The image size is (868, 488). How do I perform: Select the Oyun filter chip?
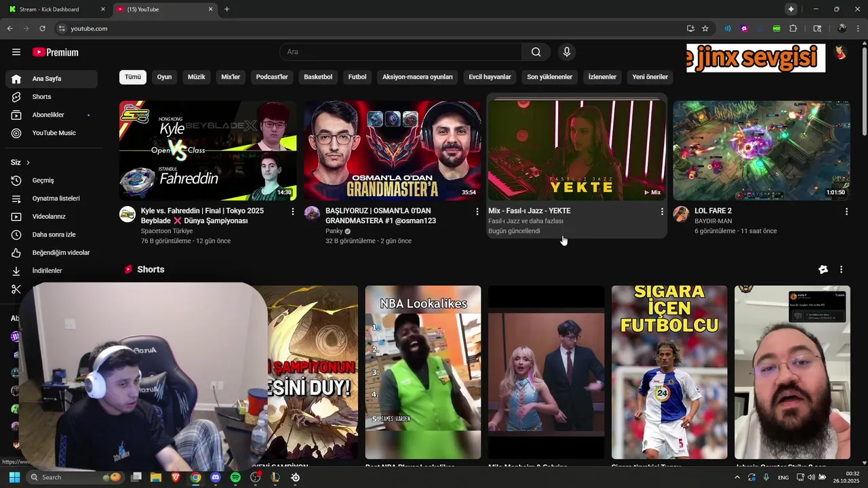point(164,77)
